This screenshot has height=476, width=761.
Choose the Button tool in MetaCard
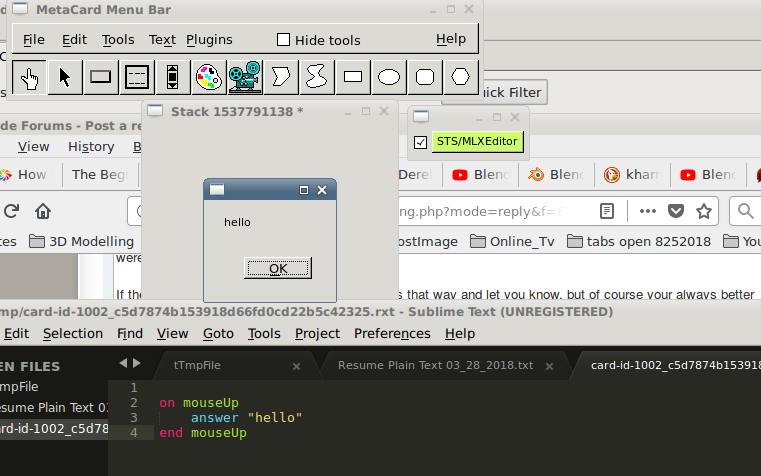100,77
